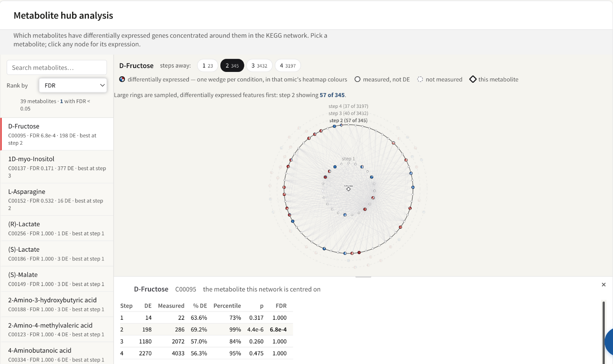Click the Measured column header

click(x=171, y=305)
